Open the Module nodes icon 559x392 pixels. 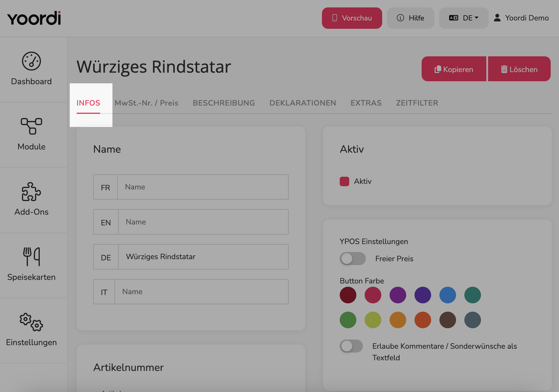point(31,126)
